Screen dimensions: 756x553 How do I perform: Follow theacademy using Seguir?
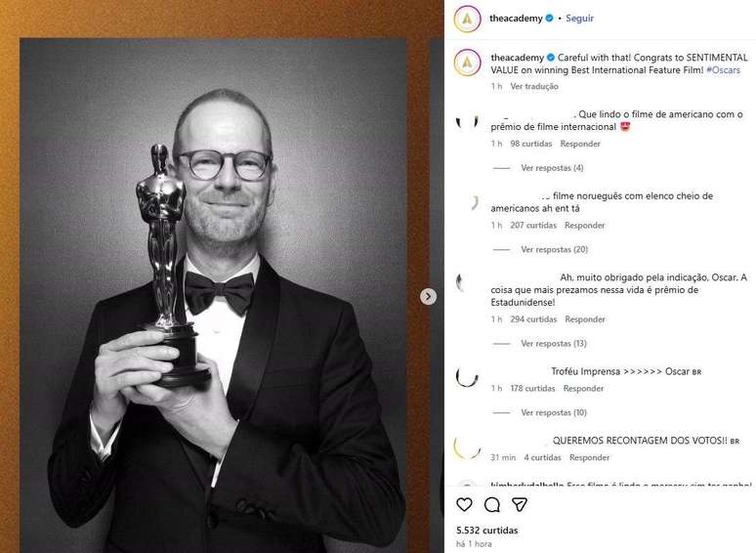pos(579,19)
